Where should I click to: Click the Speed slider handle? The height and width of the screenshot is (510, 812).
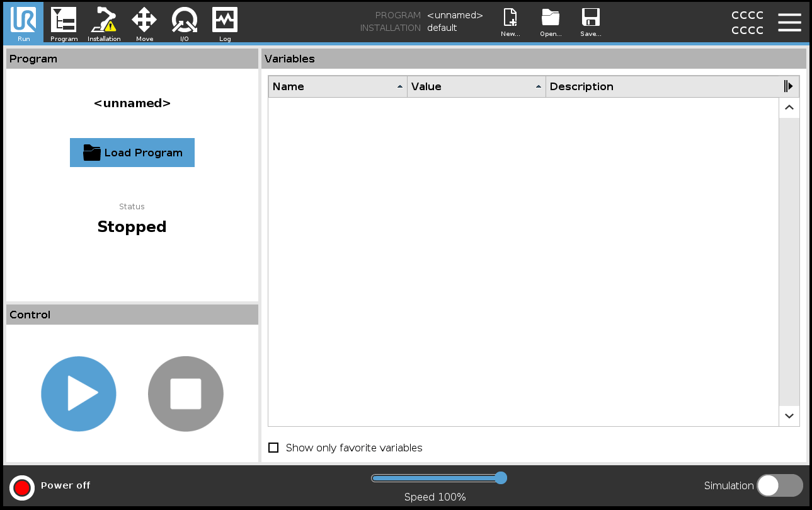(501, 478)
